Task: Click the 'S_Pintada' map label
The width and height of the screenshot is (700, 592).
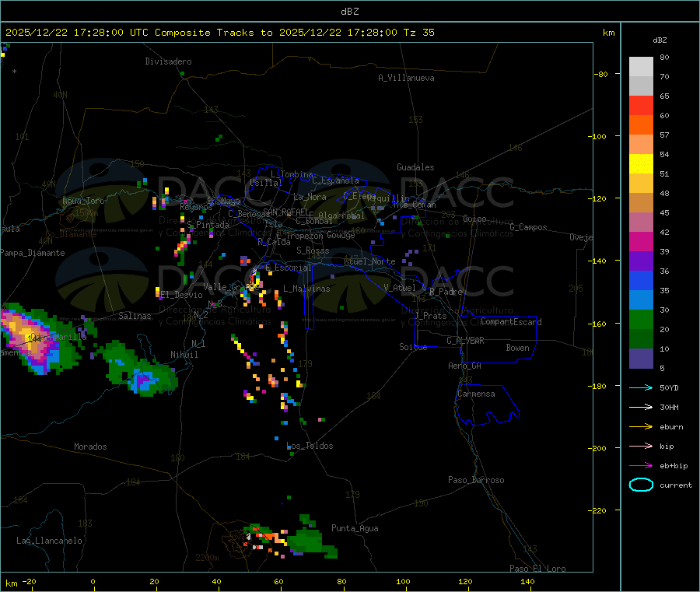Action: coord(208,225)
